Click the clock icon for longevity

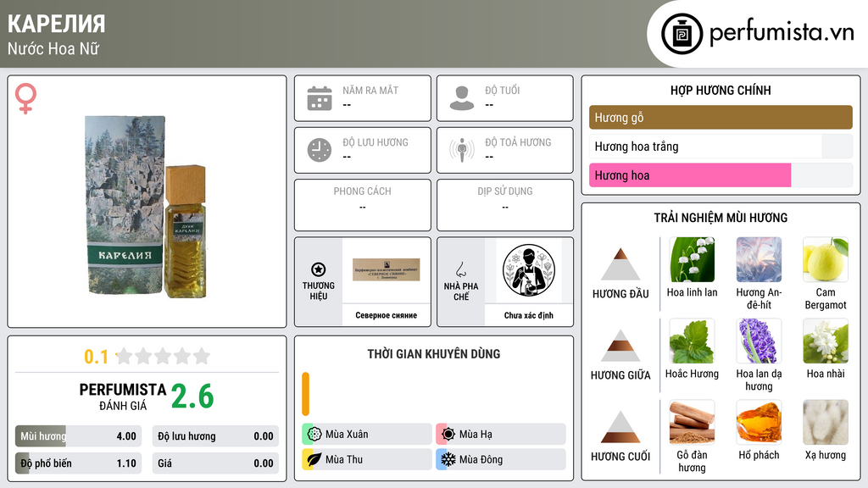click(x=320, y=150)
